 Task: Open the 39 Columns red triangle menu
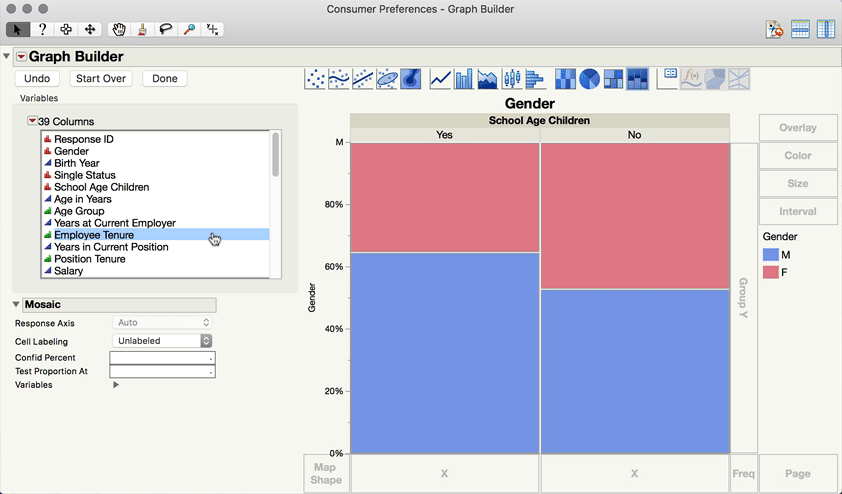point(32,121)
